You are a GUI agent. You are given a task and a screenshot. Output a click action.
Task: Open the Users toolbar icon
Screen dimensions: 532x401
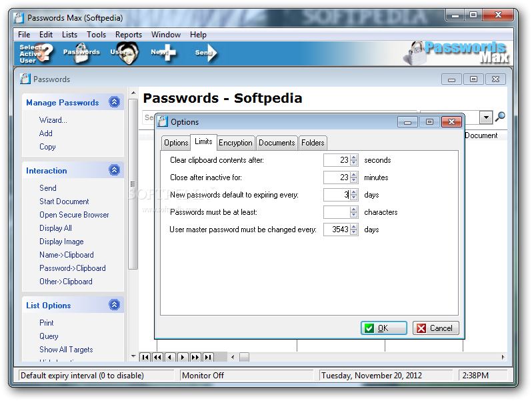(x=125, y=53)
